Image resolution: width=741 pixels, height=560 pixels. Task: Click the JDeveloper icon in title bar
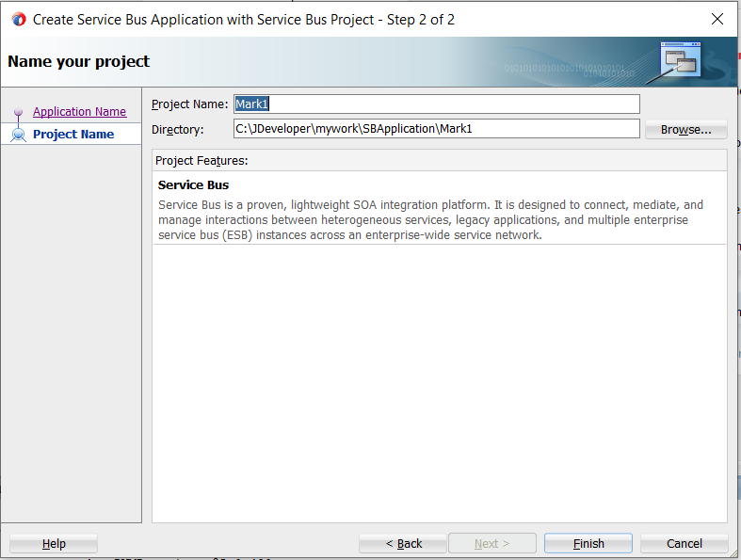point(18,19)
